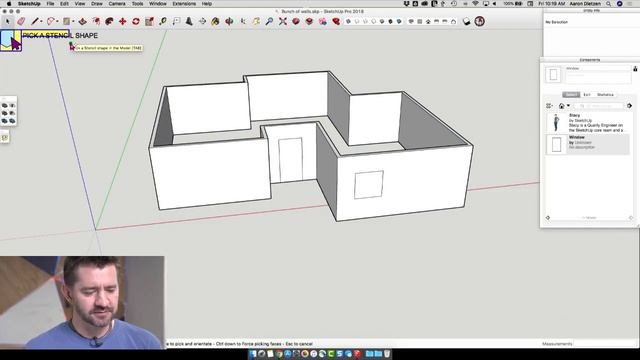This screenshot has height=360, width=640.
Task: Open the Edit menu
Action: pyautogui.click(x=64, y=4)
